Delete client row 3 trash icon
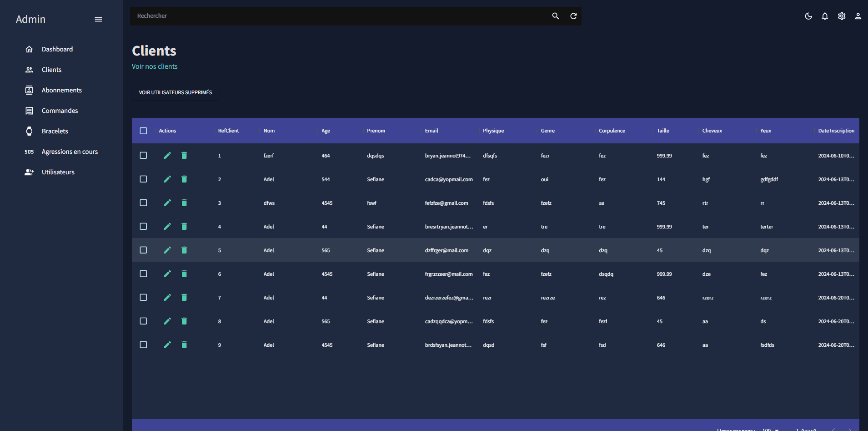The image size is (868, 431). (184, 203)
